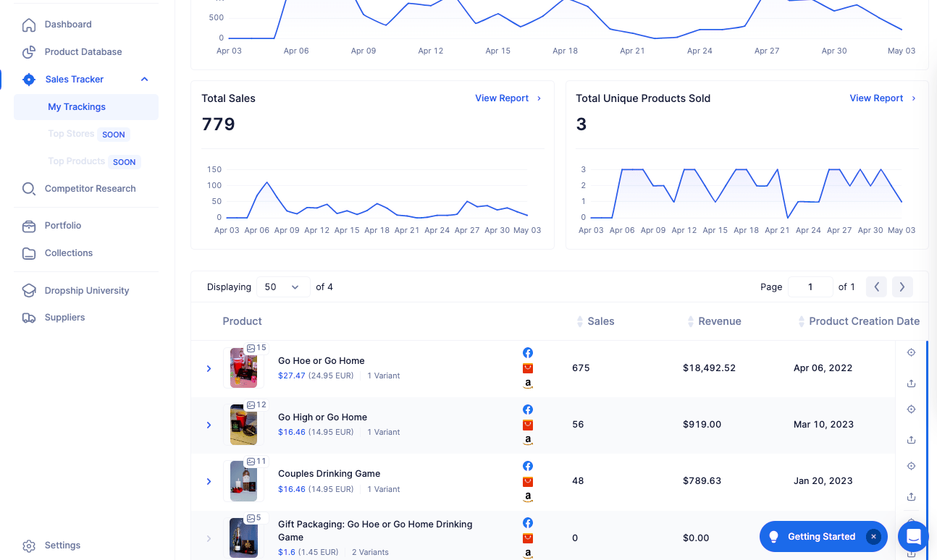
Task: Click the page number input field
Action: tap(810, 287)
